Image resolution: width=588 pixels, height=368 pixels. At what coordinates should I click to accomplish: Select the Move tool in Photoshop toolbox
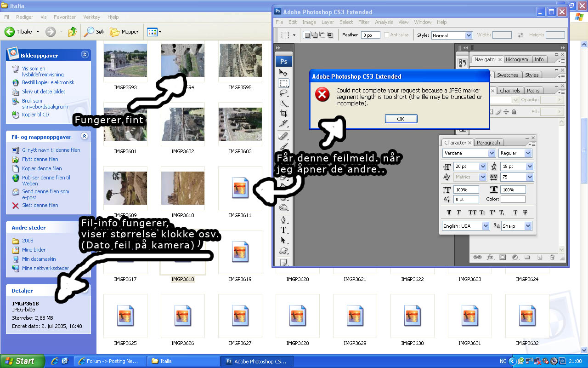(x=283, y=73)
